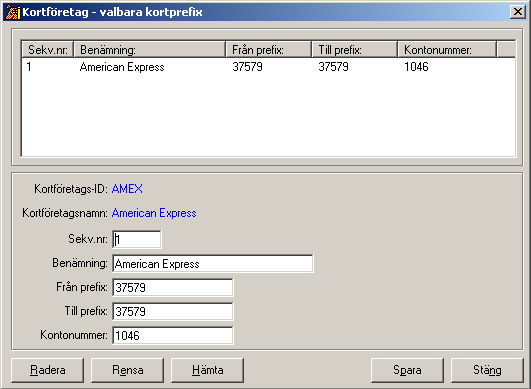Focus the Sekv.nr input field
This screenshot has width=531, height=389.
coord(137,239)
